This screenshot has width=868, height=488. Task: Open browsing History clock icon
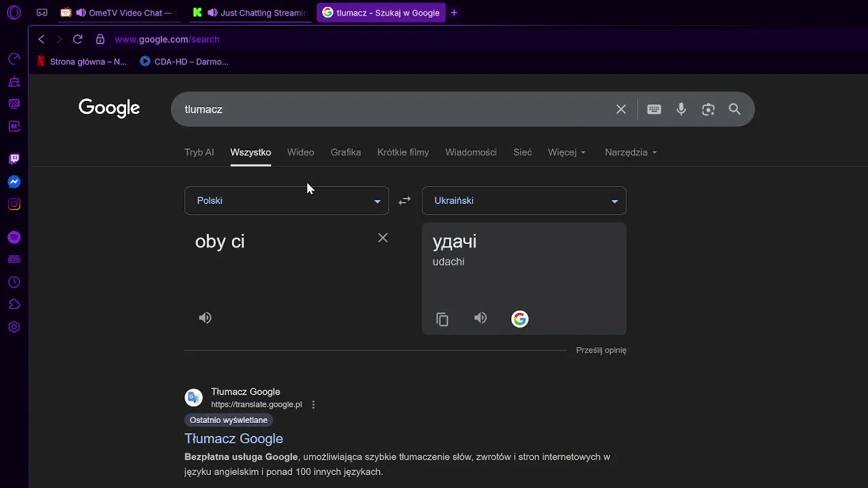click(x=14, y=282)
